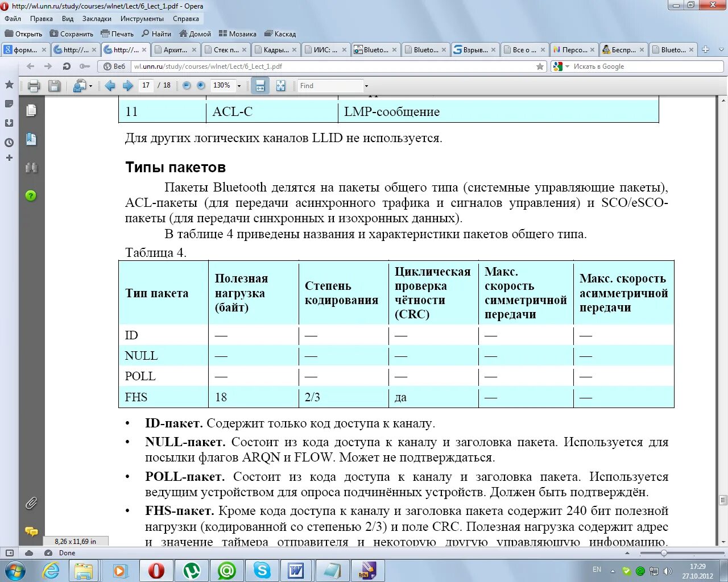728x582 pixels.
Task: Open the Bookmarks panel in the PDF sidebar
Action: click(31, 139)
